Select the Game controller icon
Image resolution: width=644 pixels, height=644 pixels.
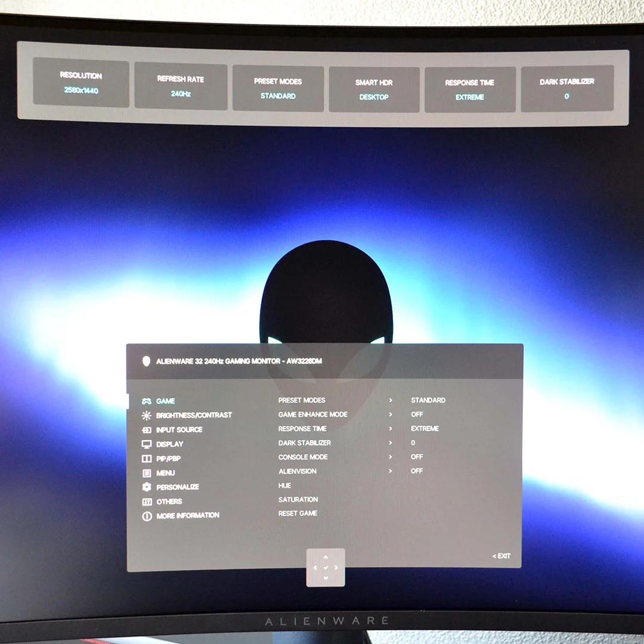coord(146,401)
